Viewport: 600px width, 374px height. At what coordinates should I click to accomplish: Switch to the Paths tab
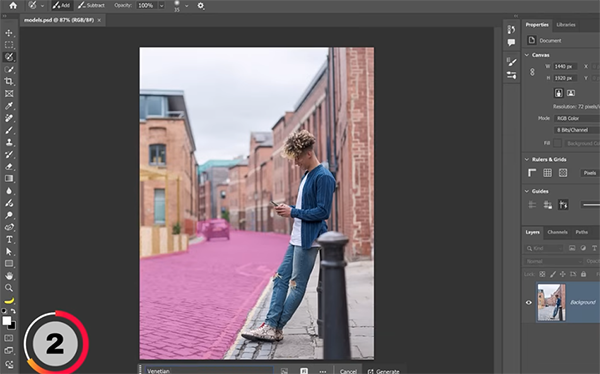(x=581, y=232)
